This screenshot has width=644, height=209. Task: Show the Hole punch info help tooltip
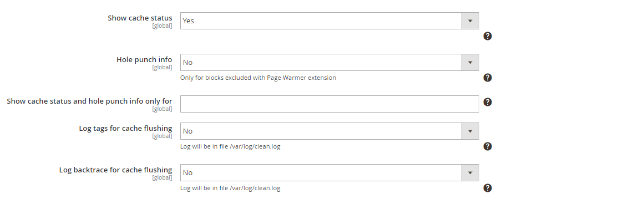click(x=488, y=78)
